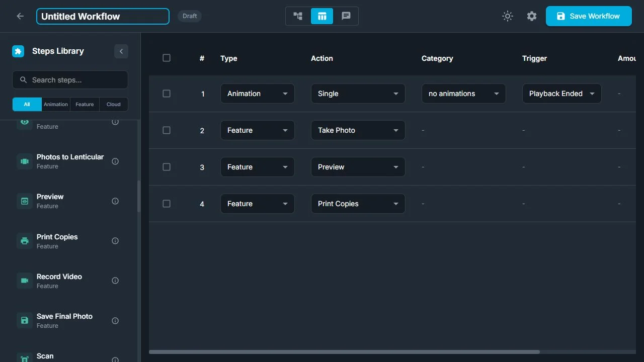The width and height of the screenshot is (644, 362).
Task: Add the Print Copies step from library
Action: (x=70, y=241)
